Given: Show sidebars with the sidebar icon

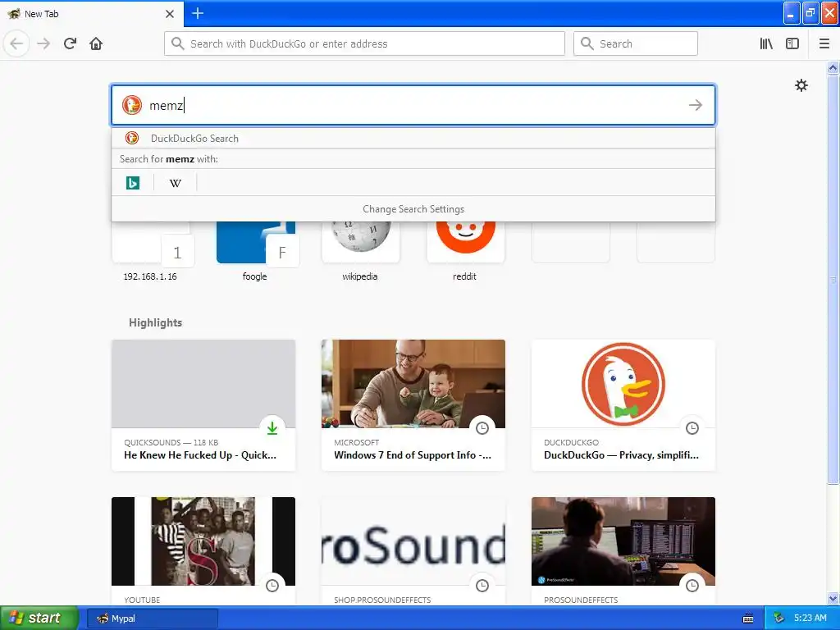Looking at the screenshot, I should pyautogui.click(x=792, y=43).
